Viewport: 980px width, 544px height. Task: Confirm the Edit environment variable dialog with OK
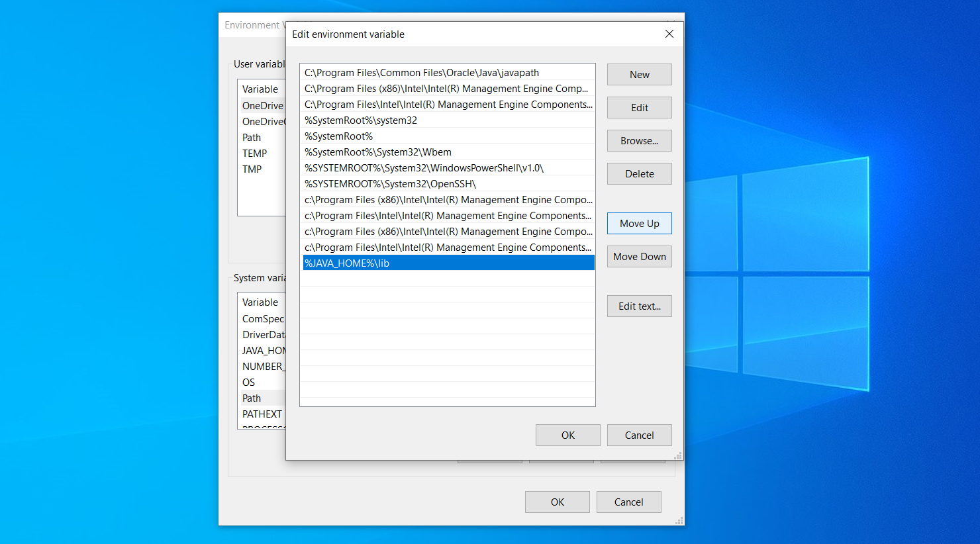click(x=567, y=435)
